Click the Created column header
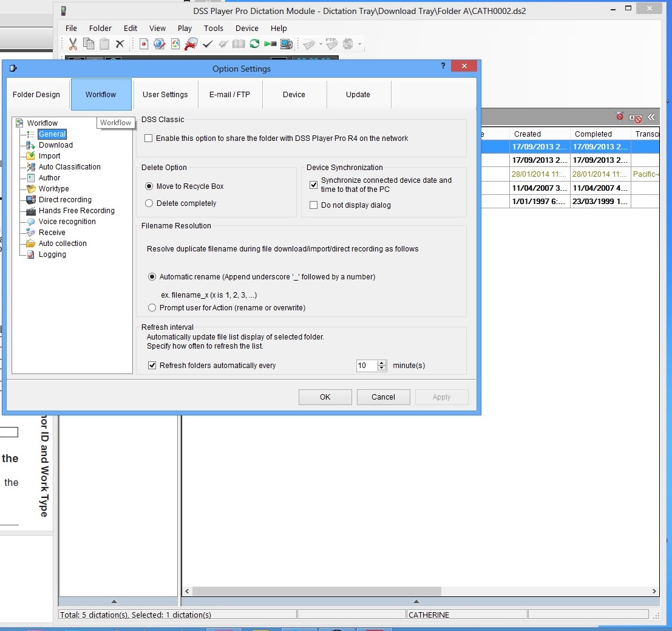The width and height of the screenshot is (672, 631). click(x=540, y=134)
